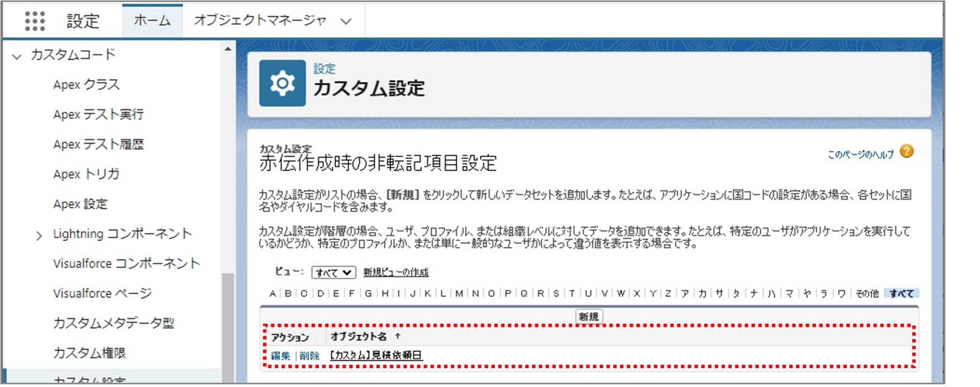The height and width of the screenshot is (387, 980).
Task: Open オブジェクトマネージャ tab dropdown chevron
Action: (x=346, y=21)
